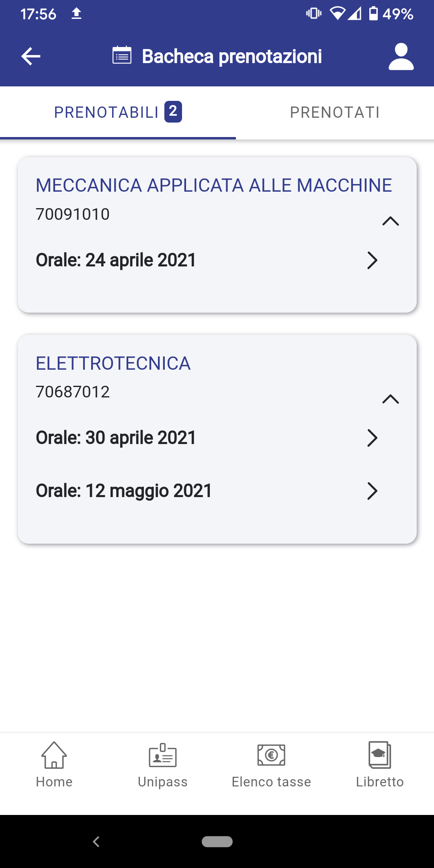Open arrow for Orale 24 aprile 2021
The height and width of the screenshot is (868, 434).
tap(372, 260)
